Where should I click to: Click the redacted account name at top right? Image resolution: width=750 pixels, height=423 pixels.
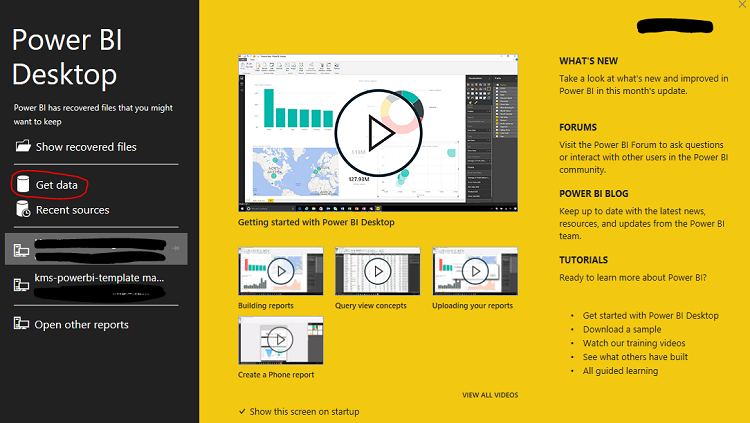point(675,26)
